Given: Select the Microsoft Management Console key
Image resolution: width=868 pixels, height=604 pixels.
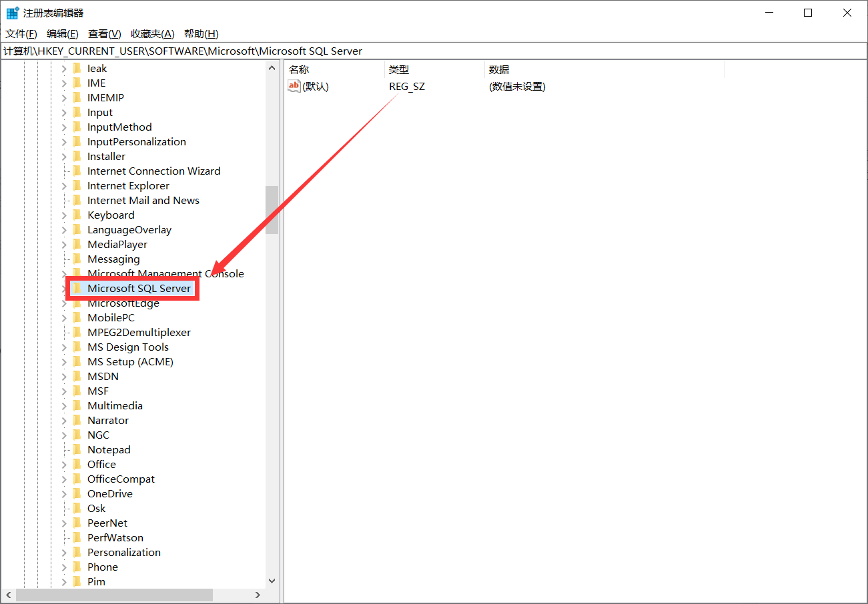Looking at the screenshot, I should pyautogui.click(x=165, y=273).
